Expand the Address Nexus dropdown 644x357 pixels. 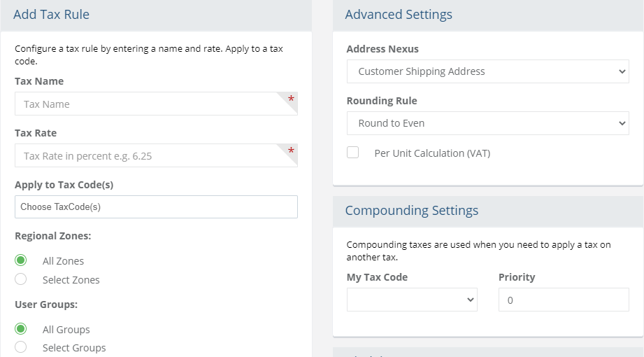(487, 71)
